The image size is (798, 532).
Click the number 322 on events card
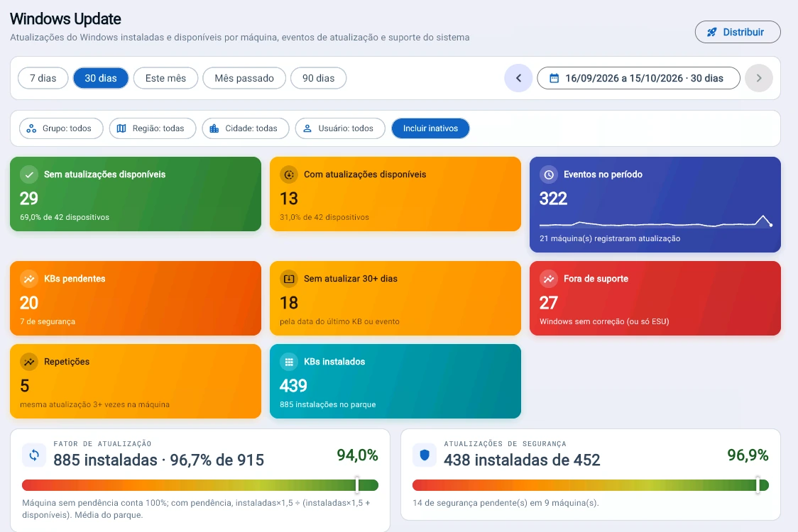pos(553,199)
